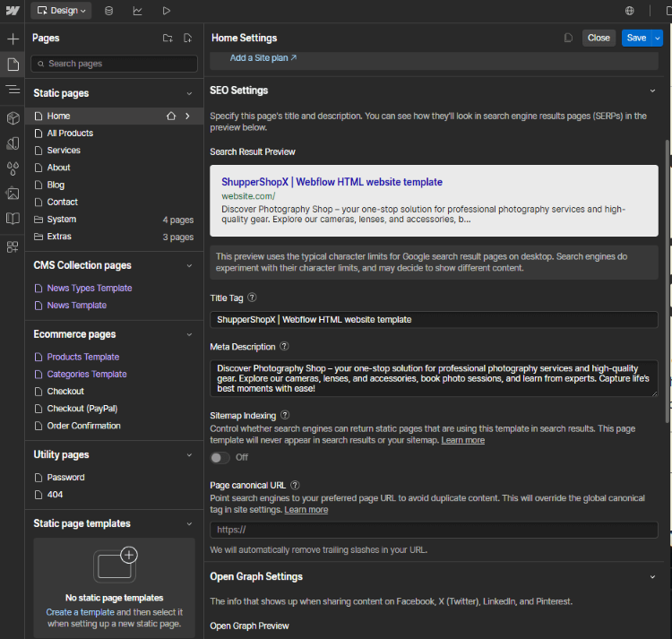Image resolution: width=672 pixels, height=639 pixels.
Task: Open the book-shaped panel icon
Action: point(13,219)
